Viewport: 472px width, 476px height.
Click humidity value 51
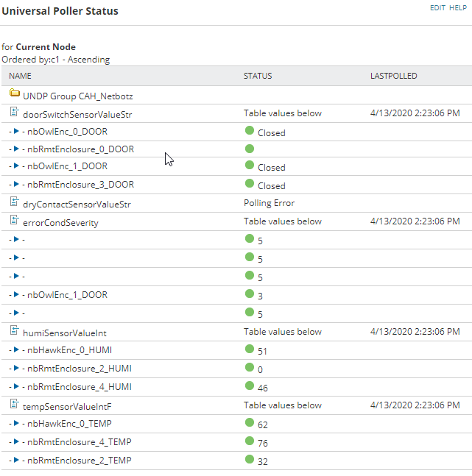coord(262,351)
